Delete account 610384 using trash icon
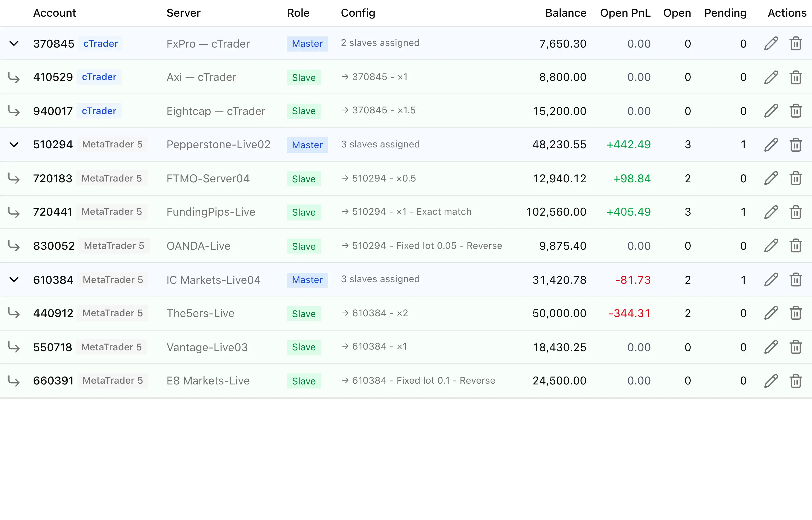 click(796, 280)
